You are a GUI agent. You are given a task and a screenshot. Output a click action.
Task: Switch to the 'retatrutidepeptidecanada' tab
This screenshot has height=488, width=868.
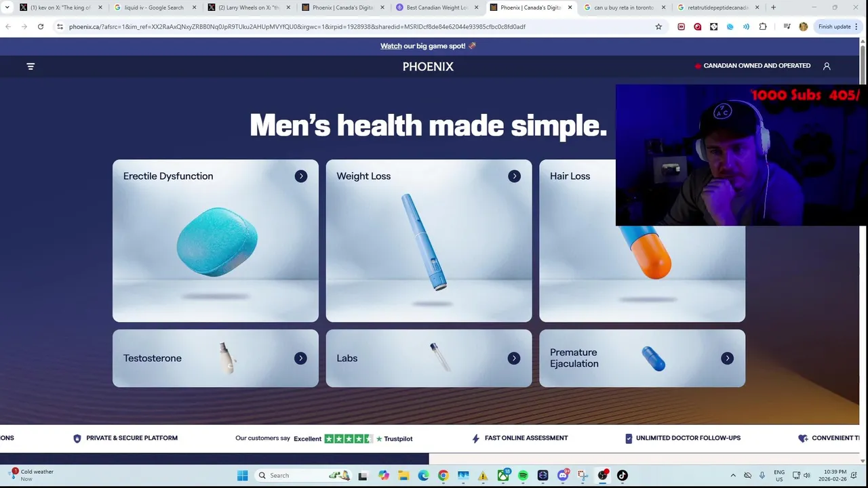pos(717,7)
